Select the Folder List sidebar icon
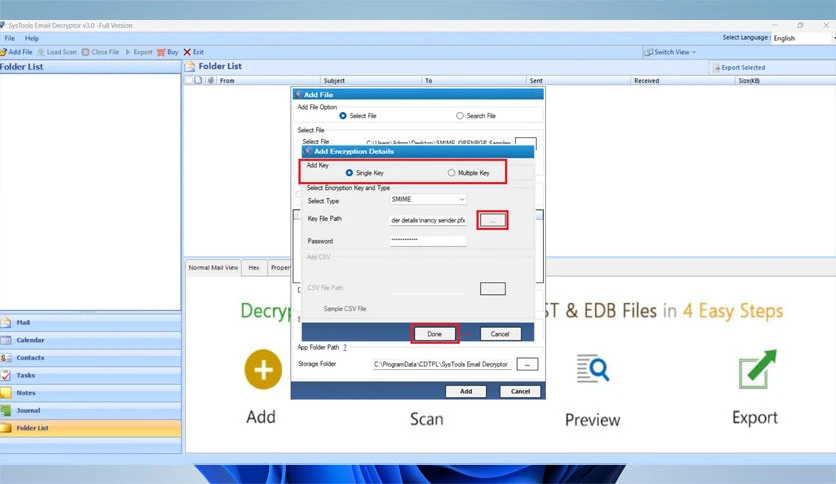This screenshot has height=484, width=836. point(6,428)
